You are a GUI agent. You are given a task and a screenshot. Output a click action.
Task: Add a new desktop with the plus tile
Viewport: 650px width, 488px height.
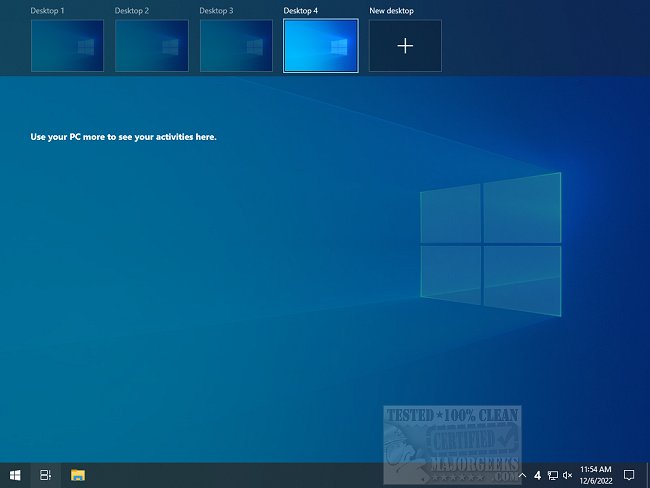tap(405, 46)
